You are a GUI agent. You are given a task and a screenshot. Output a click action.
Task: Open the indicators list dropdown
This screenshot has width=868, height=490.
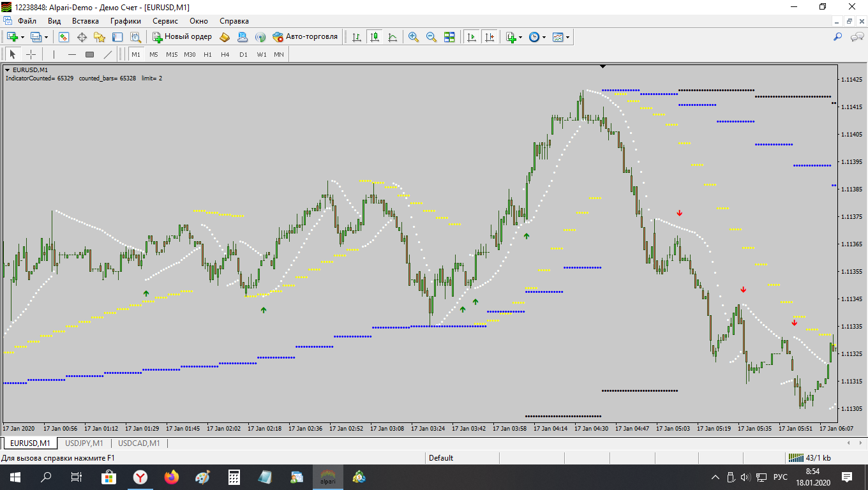[514, 37]
